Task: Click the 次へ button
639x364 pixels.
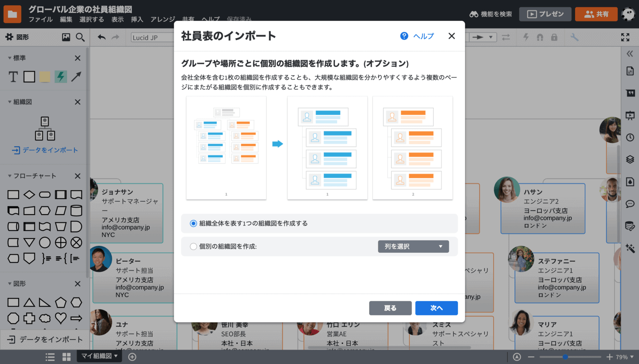Action: 436,308
